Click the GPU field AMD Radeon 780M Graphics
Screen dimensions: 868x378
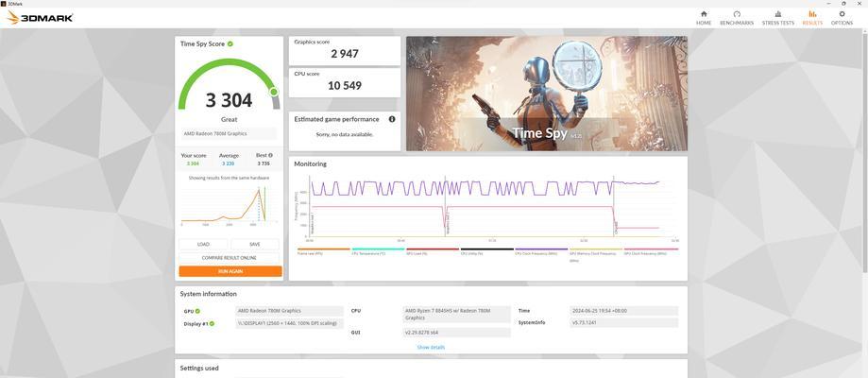[x=290, y=311]
